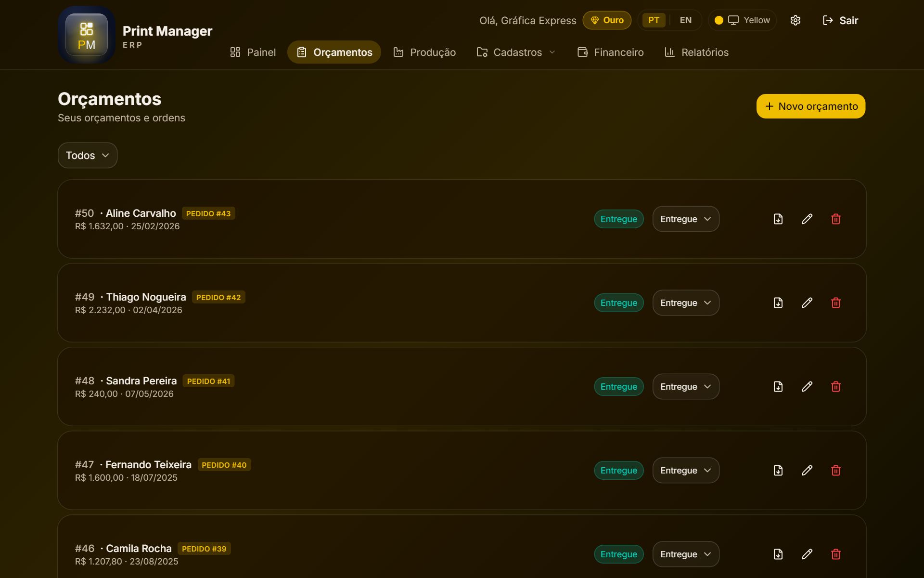This screenshot has height=578, width=924.
Task: Delete Sandra Pereira's quote #48
Action: pyautogui.click(x=836, y=387)
